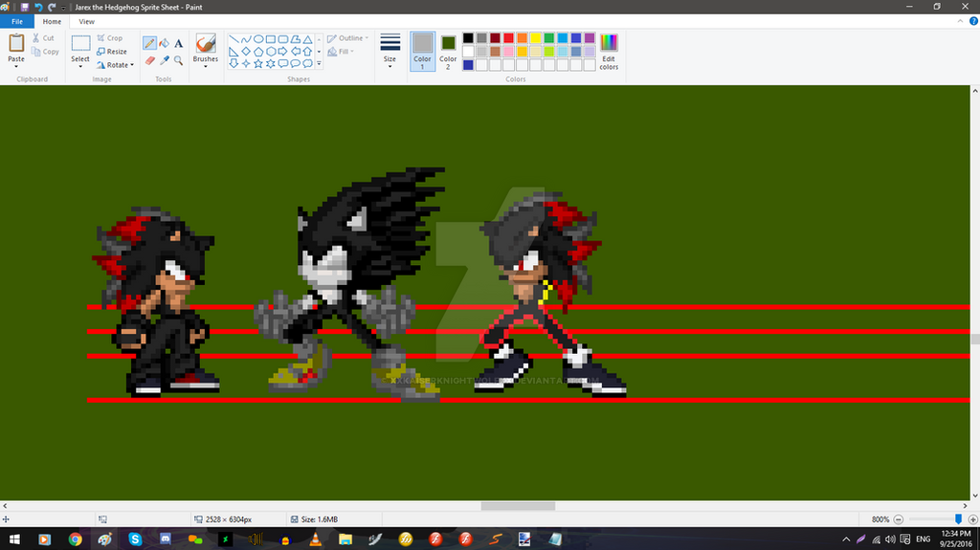The width and height of the screenshot is (980, 550).
Task: Open the shape Outline dropdown
Action: click(x=347, y=38)
